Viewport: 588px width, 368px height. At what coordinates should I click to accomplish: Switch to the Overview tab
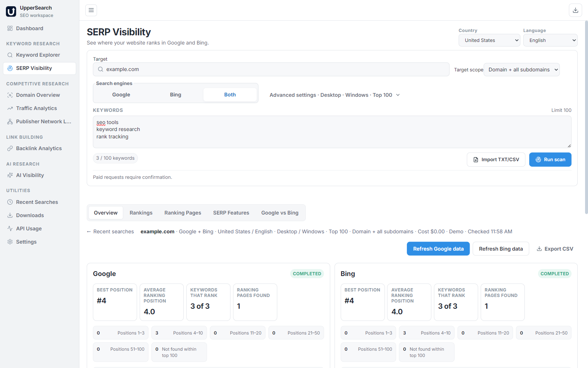coord(106,213)
